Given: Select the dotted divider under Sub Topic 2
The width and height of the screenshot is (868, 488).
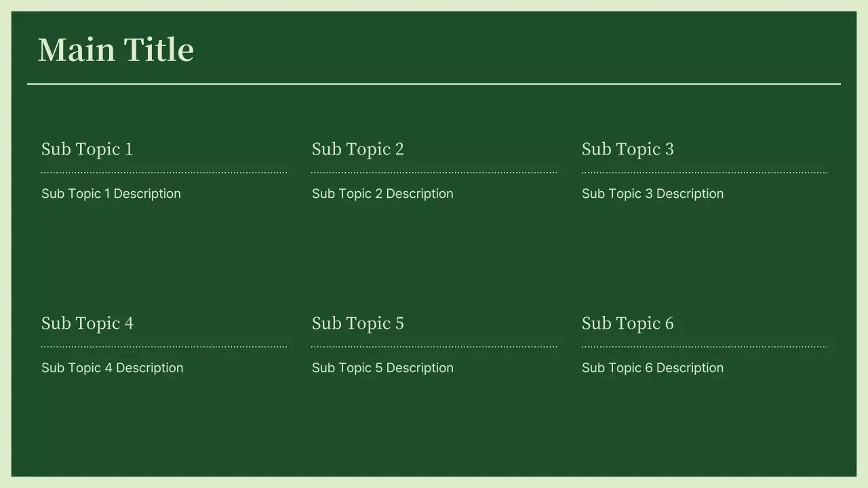Looking at the screenshot, I should point(434,173).
